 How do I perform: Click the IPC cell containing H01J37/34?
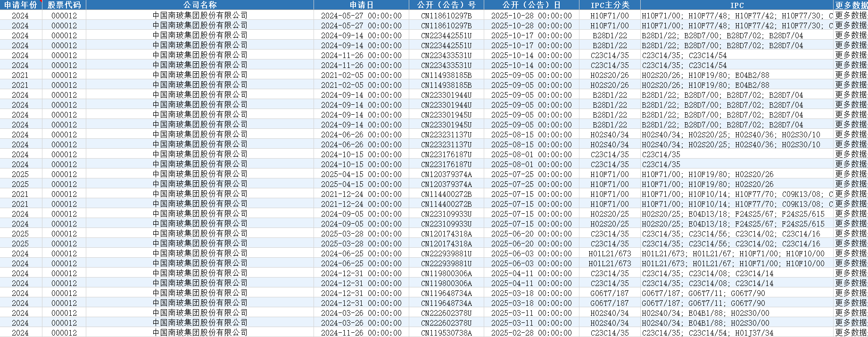737,332
